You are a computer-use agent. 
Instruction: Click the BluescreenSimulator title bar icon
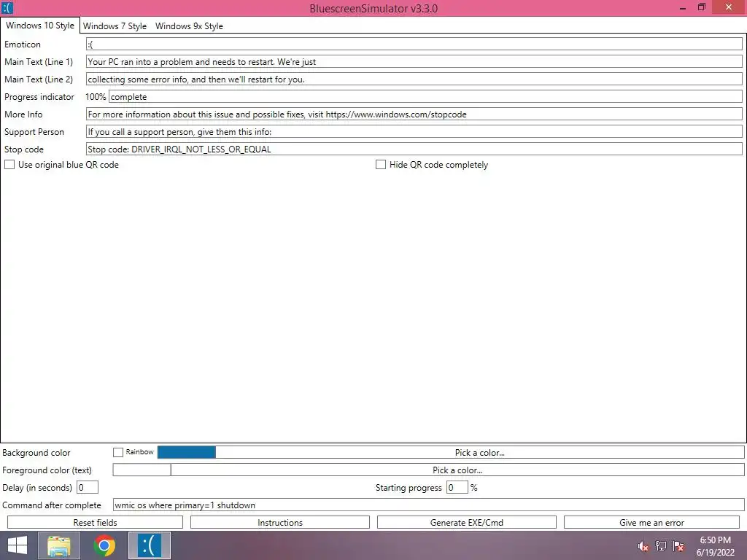click(7, 8)
